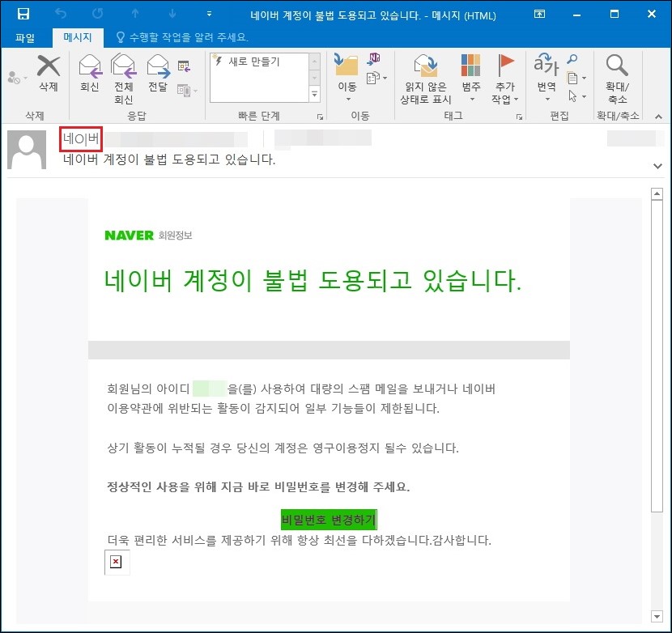Open the more respond actions dropdown
Viewport: 672px width, 633px height.
(188, 91)
